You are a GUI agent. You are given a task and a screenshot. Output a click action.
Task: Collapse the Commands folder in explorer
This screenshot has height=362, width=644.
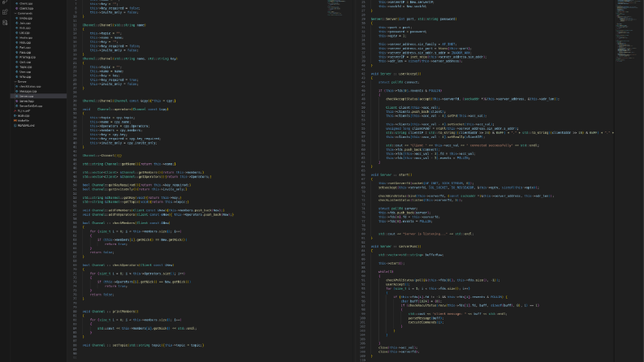click(24, 13)
